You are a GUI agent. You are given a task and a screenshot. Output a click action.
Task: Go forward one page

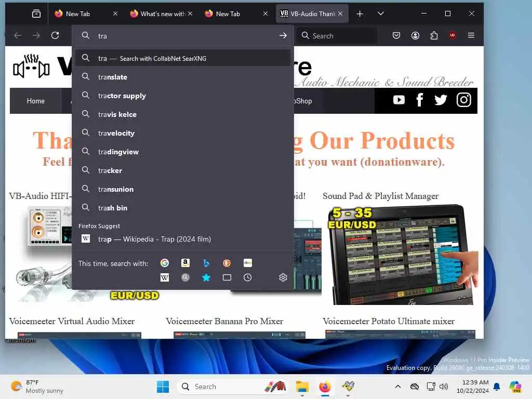coord(36,35)
